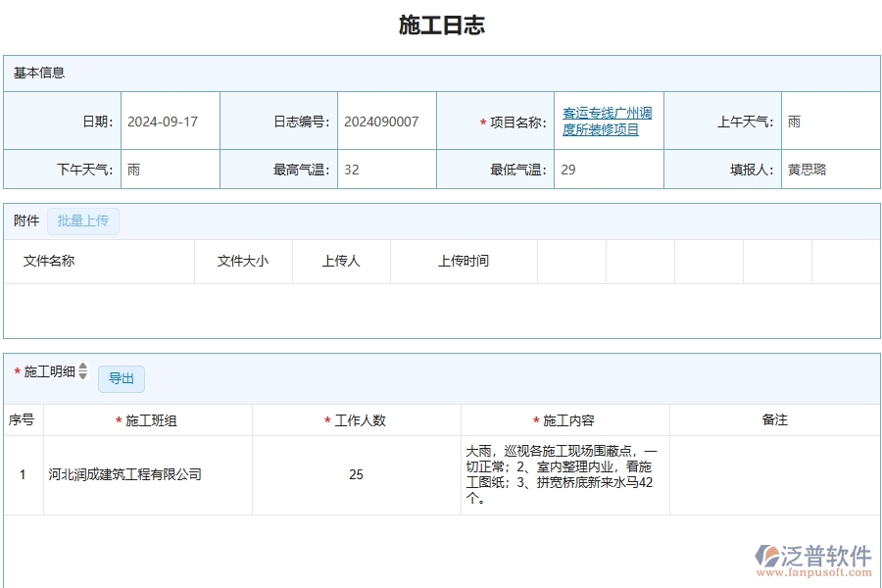Click the 导出 export button

click(122, 378)
